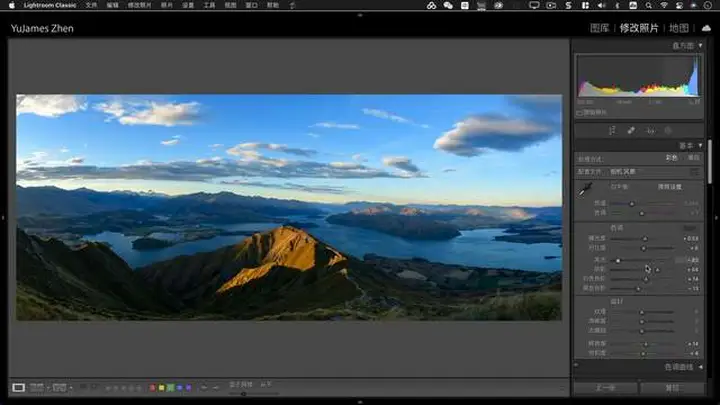Screen dimensions: 720x405
Task: Click the Reset (复位) button
Action: coord(672,387)
